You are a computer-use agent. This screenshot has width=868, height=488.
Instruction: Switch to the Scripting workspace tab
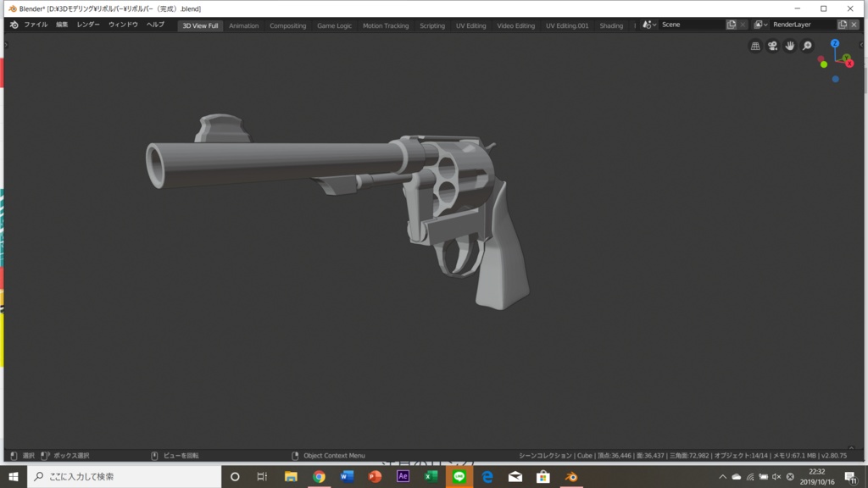click(432, 25)
